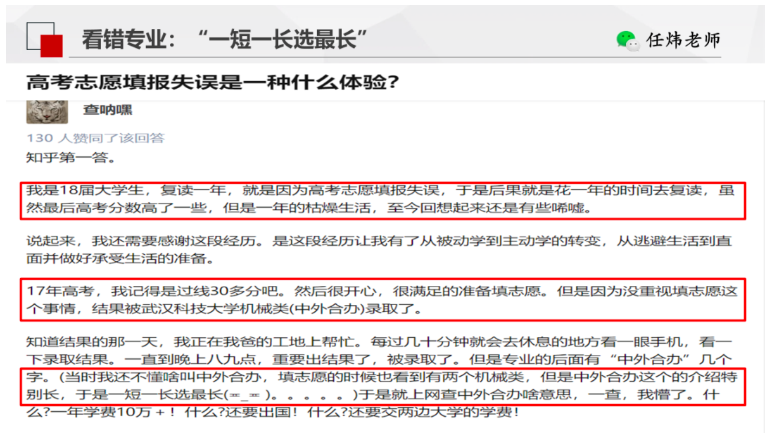765x441 pixels.
Task: Click the paragraph starting 我是18届大学生
Action: tap(381, 199)
